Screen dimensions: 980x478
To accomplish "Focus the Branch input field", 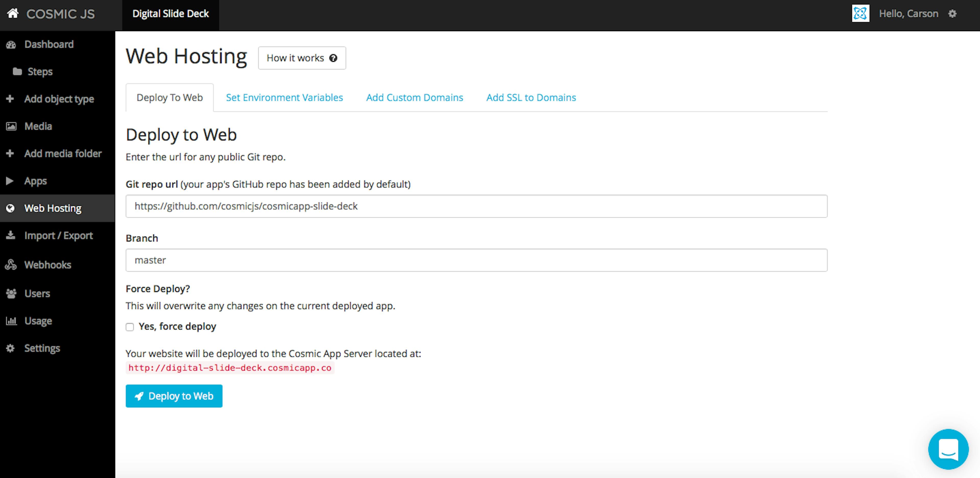I will coord(476,260).
